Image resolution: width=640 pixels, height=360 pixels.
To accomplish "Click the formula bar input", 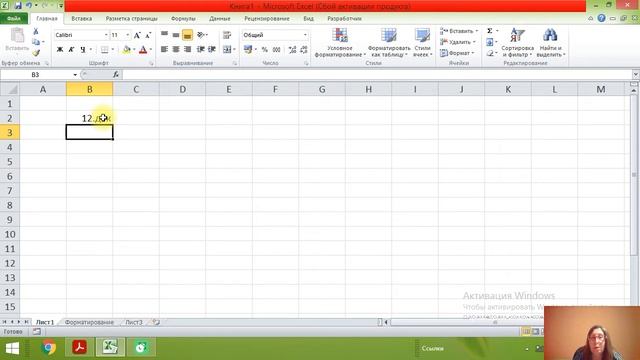I will 378,75.
